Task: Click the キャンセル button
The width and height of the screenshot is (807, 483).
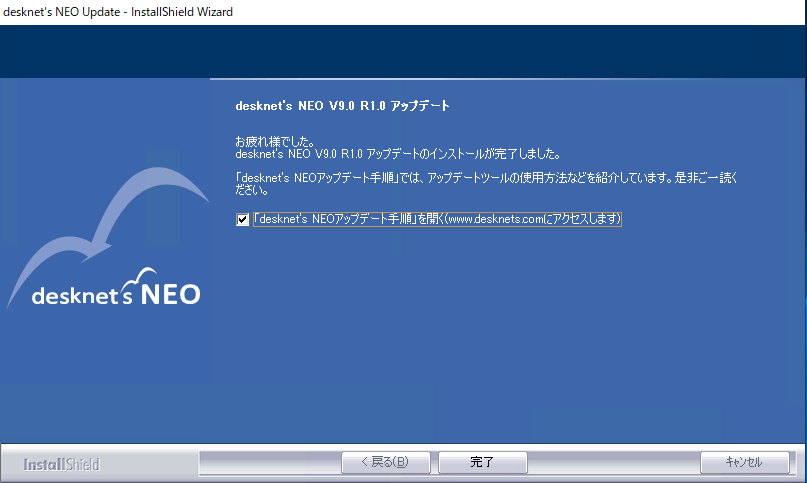Action: click(744, 462)
